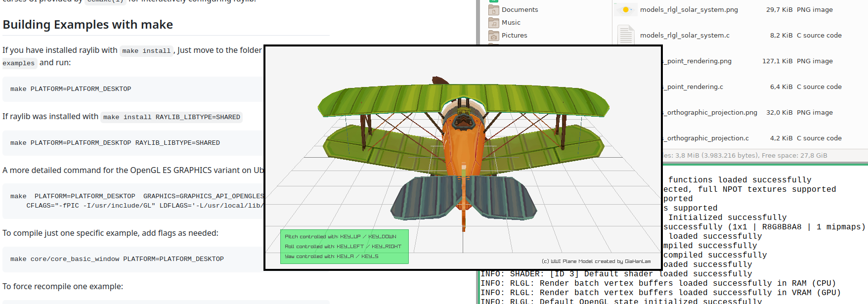
Task: Click the inline 'make install' code snippet
Action: coord(146,51)
